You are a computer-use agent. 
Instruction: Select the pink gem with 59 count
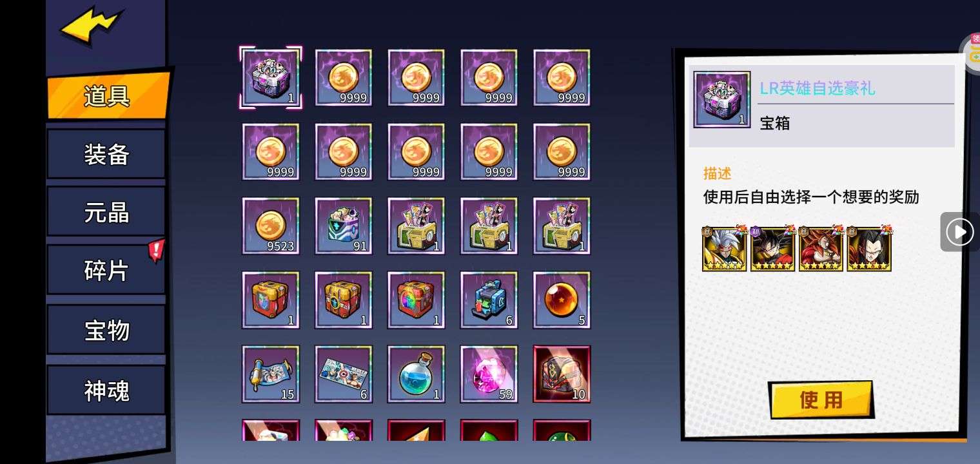click(x=489, y=374)
